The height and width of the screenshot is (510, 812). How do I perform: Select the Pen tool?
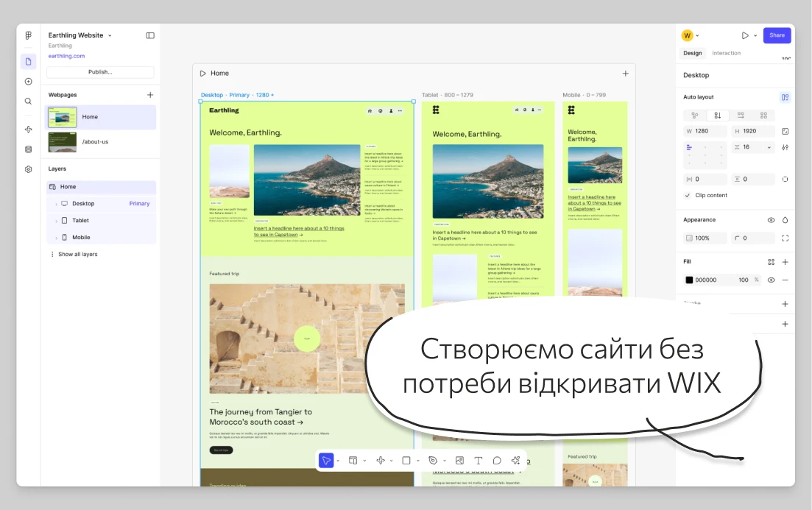coord(433,460)
